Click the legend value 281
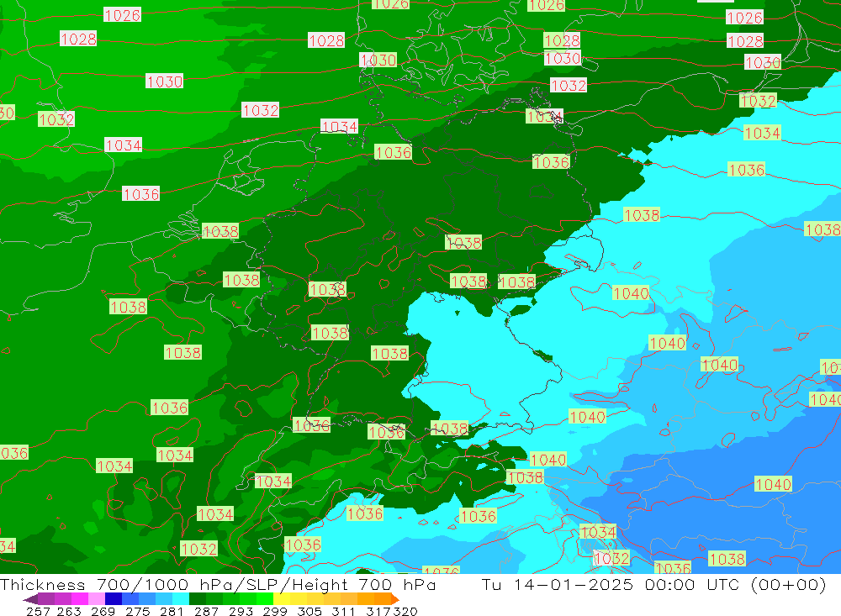The width and height of the screenshot is (841, 616). 172,612
